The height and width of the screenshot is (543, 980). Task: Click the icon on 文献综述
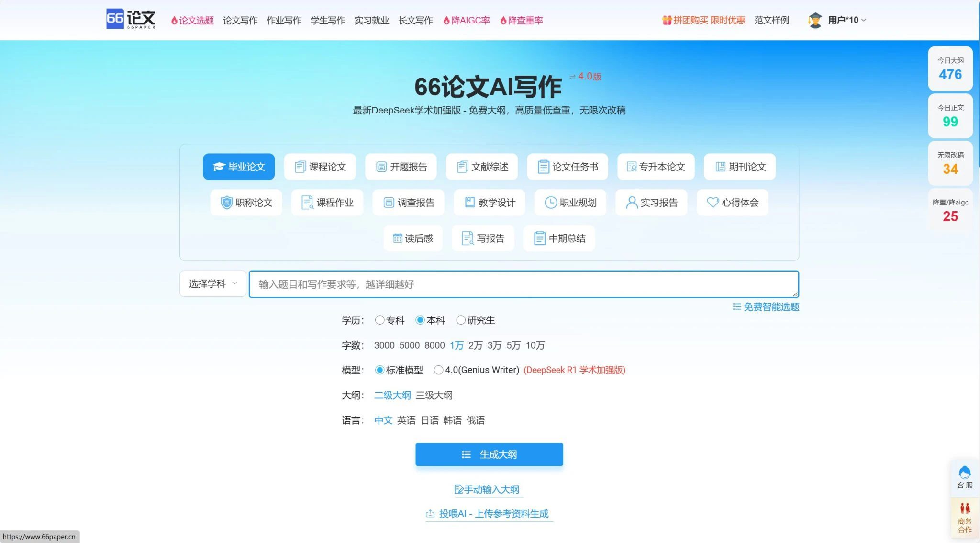(x=462, y=167)
